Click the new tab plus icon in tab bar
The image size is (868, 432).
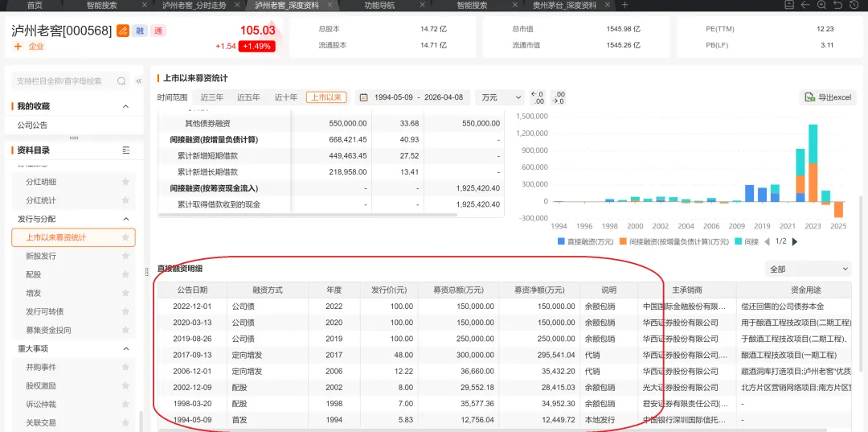(x=625, y=5)
